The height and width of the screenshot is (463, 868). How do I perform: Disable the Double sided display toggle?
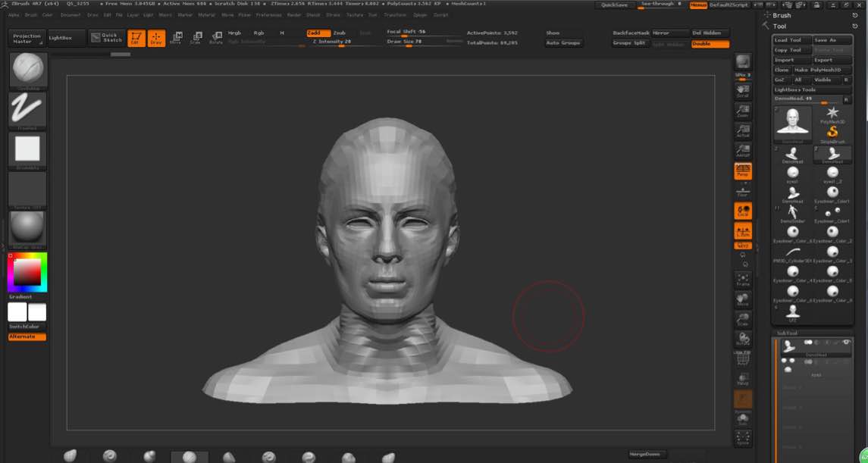(x=710, y=44)
